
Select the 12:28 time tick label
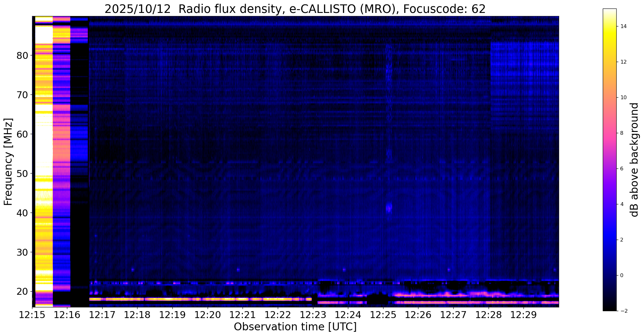pos(488,315)
